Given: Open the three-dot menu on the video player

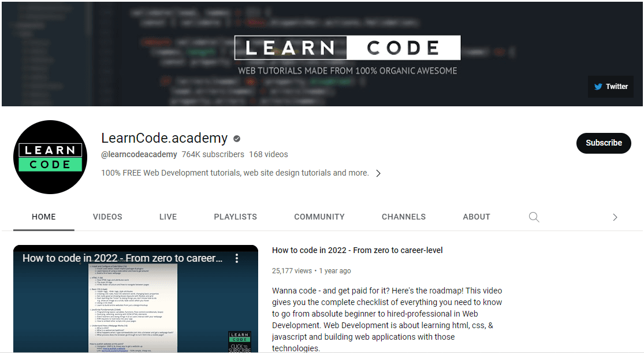Looking at the screenshot, I should pos(237,258).
